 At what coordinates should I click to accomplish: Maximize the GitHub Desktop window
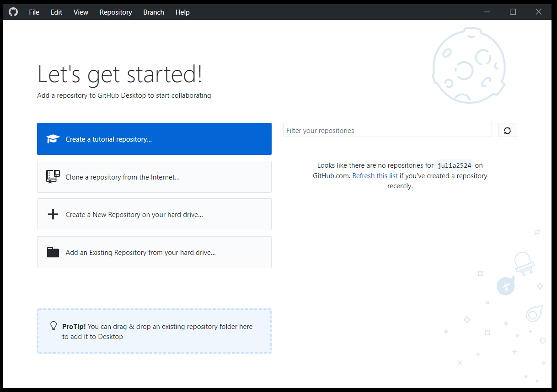[513, 12]
